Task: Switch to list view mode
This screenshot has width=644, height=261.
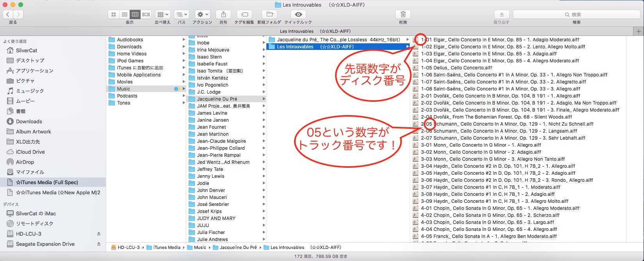Action: [x=124, y=14]
